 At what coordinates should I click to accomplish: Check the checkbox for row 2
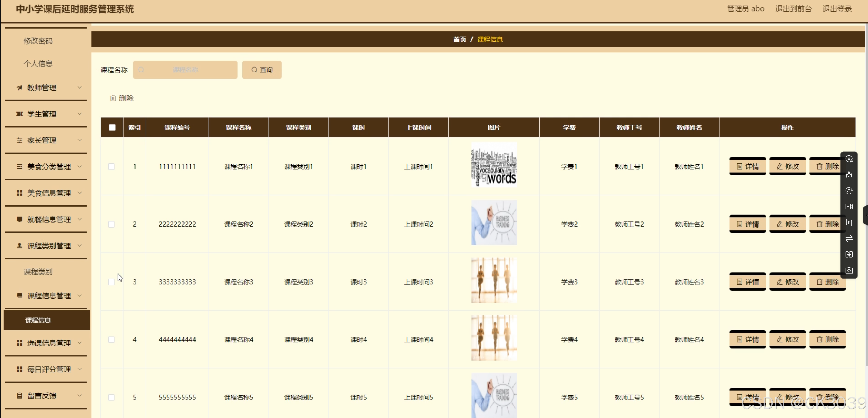[111, 224]
